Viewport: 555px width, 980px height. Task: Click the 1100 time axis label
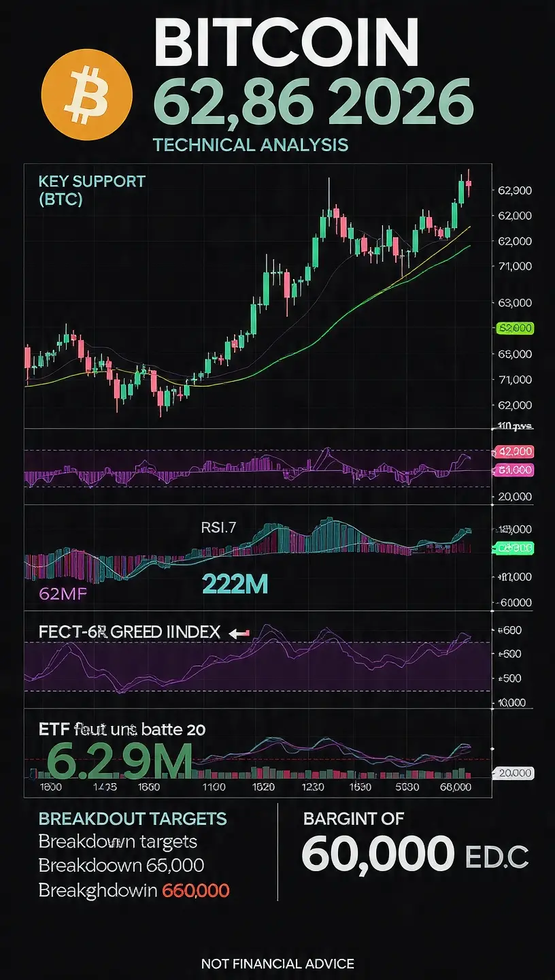[214, 787]
